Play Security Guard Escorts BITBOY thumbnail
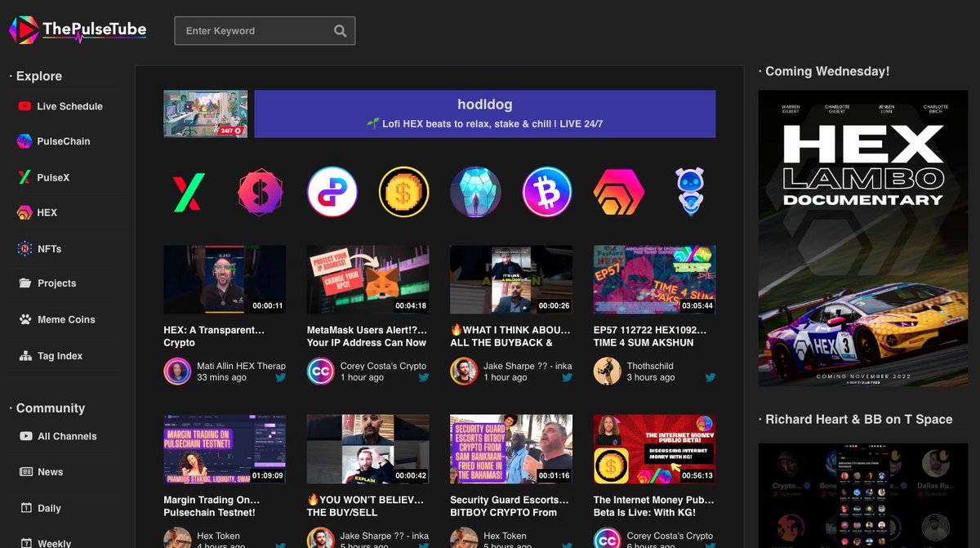 511,449
